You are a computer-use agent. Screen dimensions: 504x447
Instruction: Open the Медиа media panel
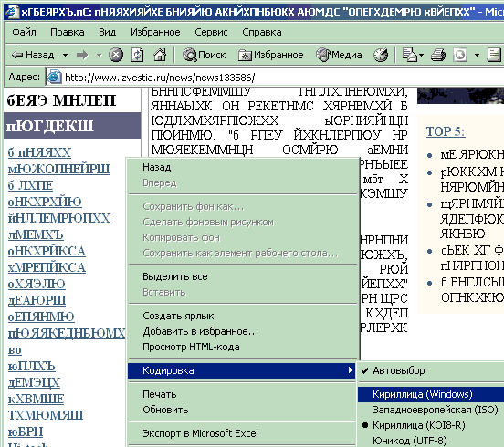click(339, 55)
